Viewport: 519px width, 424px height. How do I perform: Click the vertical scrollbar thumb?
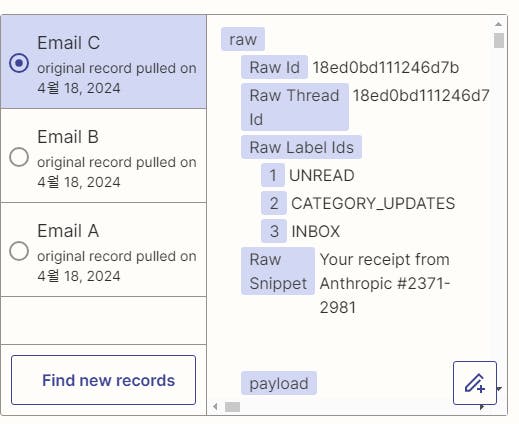pyautogui.click(x=499, y=40)
